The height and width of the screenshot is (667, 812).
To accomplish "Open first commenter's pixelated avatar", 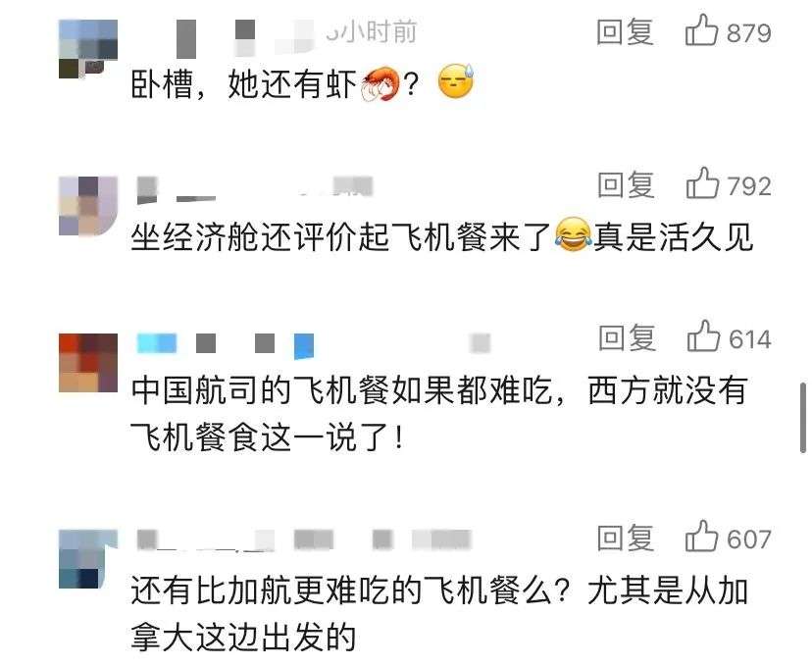I will (x=88, y=49).
